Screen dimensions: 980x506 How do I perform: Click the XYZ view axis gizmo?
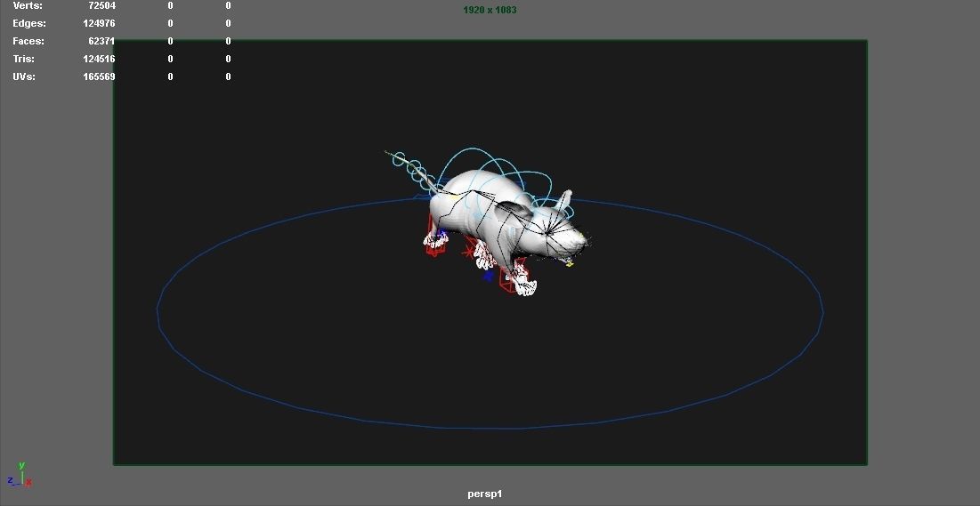click(x=20, y=475)
